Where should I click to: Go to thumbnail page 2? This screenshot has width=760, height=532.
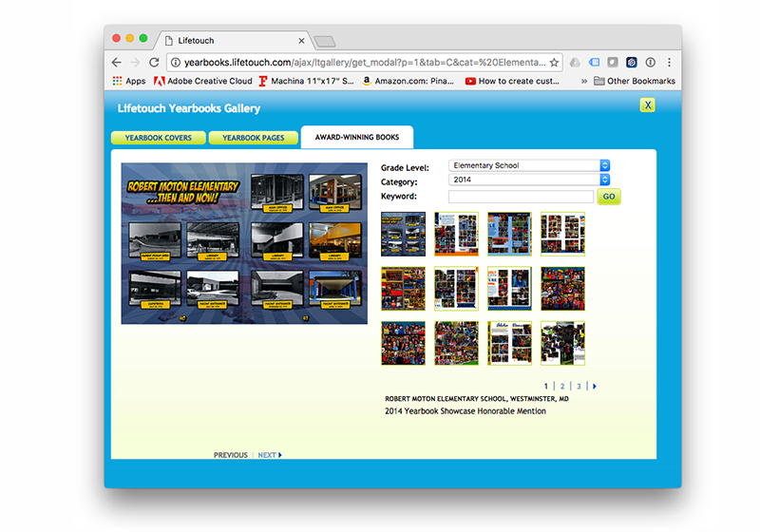(x=562, y=386)
